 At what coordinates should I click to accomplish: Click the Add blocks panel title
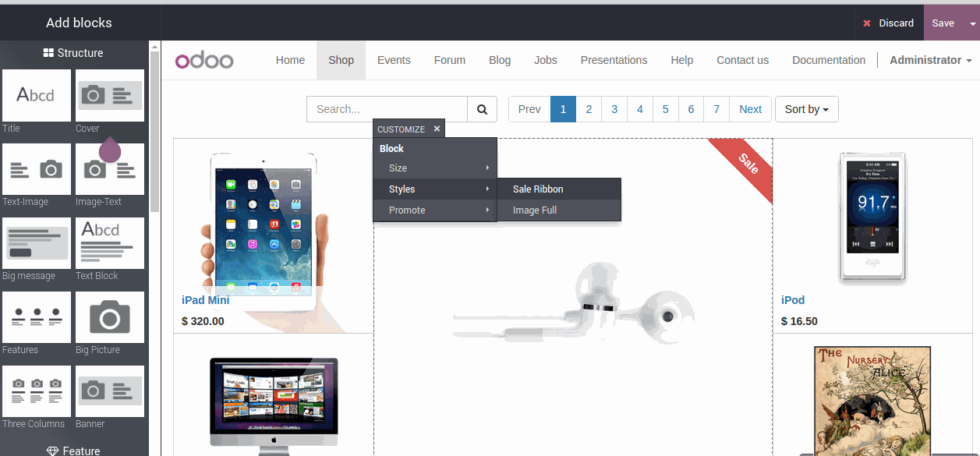click(79, 23)
